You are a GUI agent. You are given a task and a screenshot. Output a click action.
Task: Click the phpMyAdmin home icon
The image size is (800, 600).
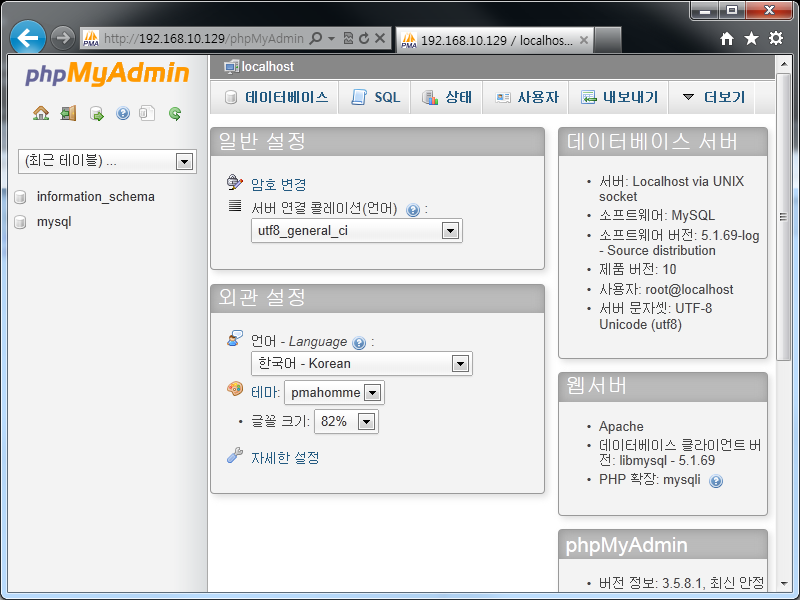click(x=41, y=113)
